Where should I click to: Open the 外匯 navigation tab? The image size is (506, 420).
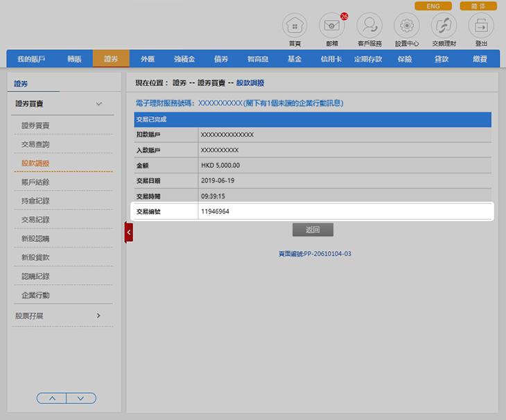click(x=148, y=59)
